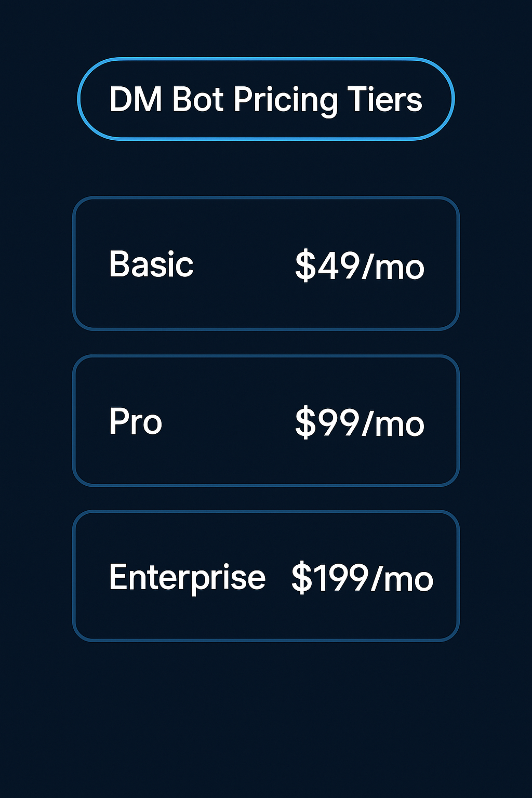The height and width of the screenshot is (798, 532).
Task: Click the word "Pricing" in the header
Action: pyautogui.click(x=285, y=100)
